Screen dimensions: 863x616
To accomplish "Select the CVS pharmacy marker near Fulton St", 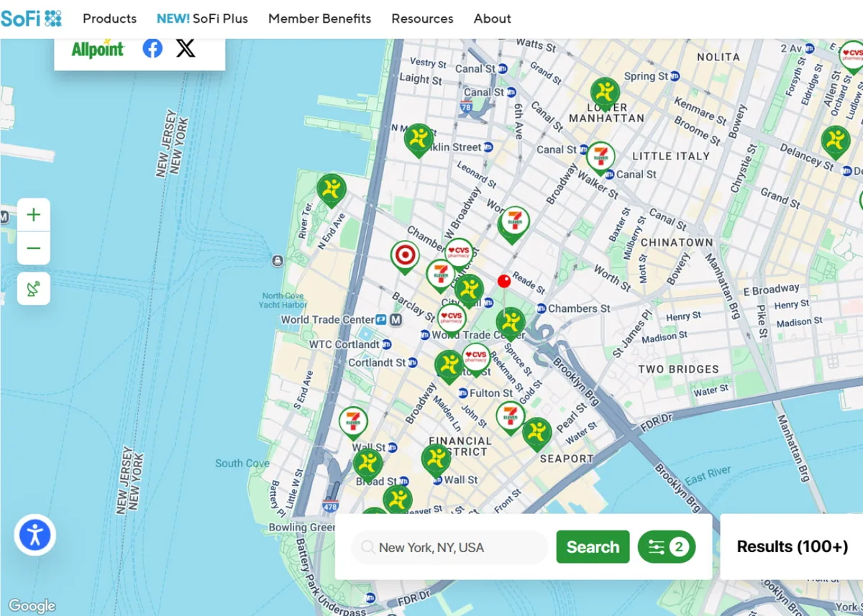I will click(476, 358).
